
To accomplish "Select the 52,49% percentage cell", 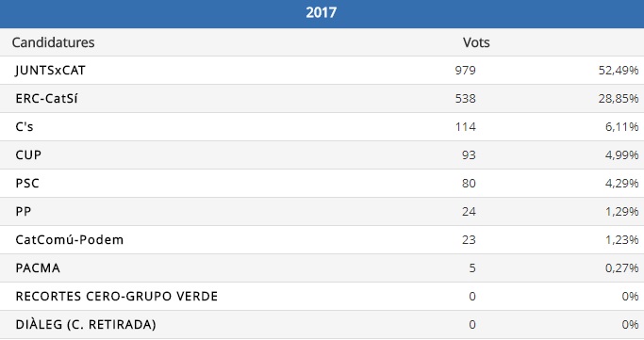I will [x=619, y=71].
